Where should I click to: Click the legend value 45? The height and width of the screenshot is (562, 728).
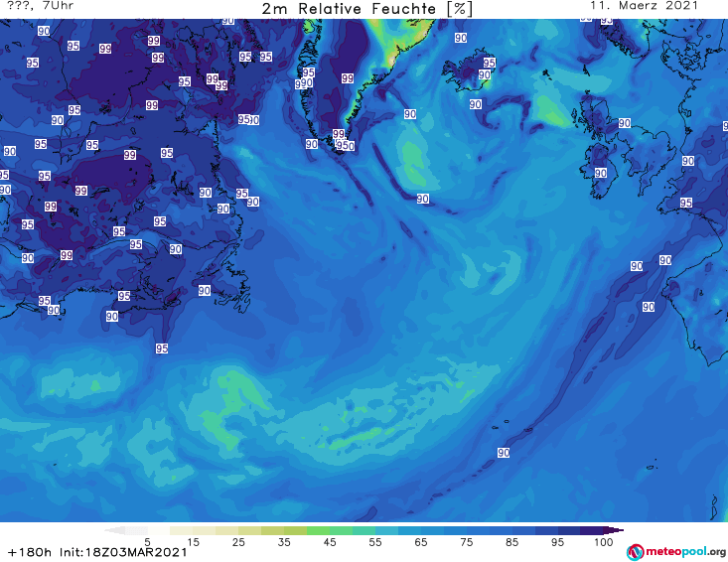coord(330,542)
